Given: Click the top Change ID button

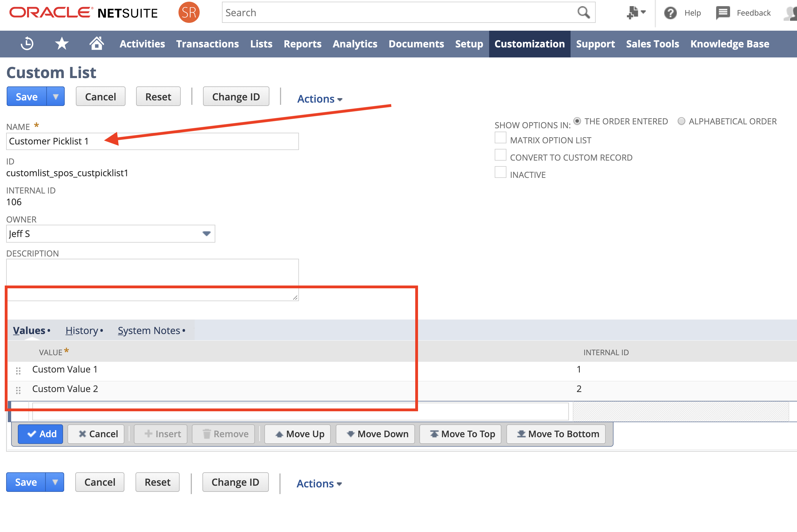Looking at the screenshot, I should [x=236, y=97].
